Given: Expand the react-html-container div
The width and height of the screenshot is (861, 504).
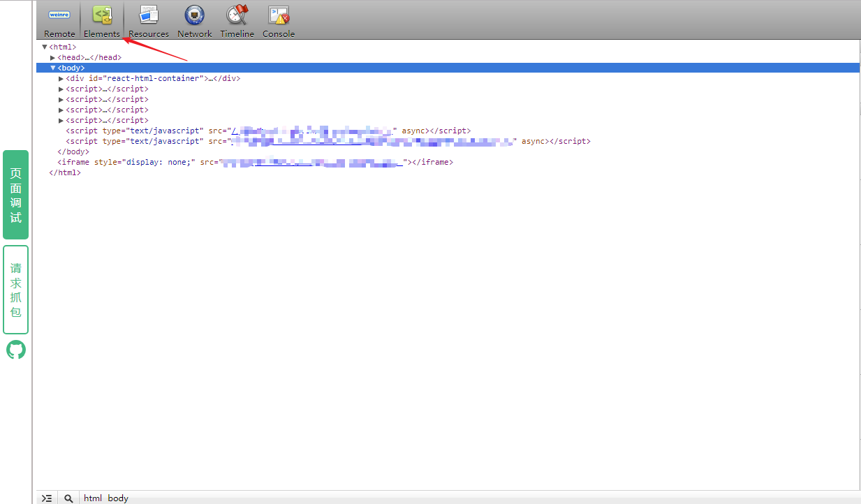Looking at the screenshot, I should coord(61,78).
